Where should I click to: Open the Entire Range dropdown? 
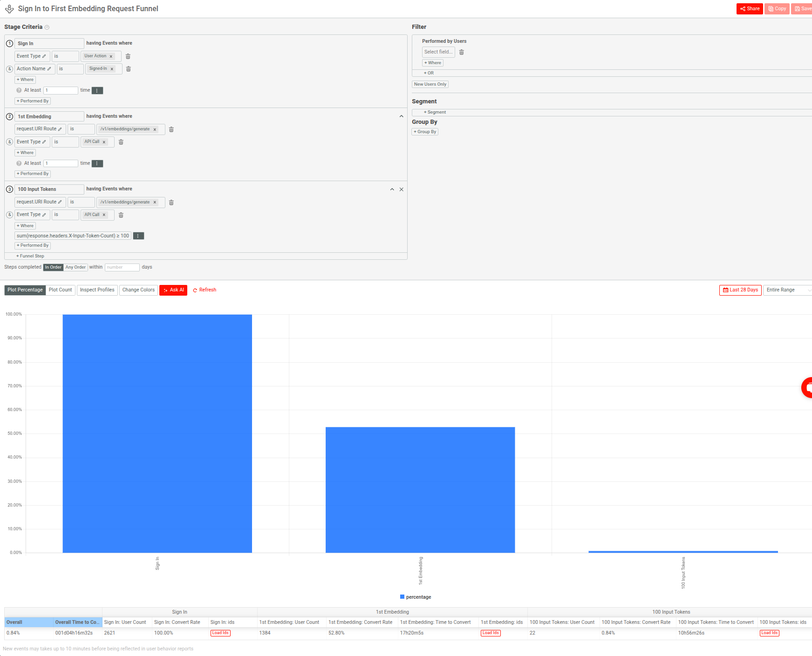pos(787,290)
